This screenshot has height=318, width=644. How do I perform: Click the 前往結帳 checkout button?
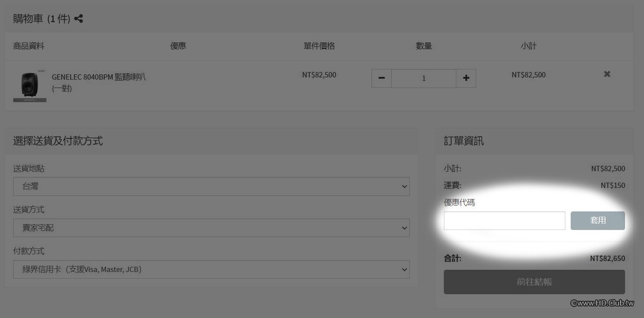[534, 282]
